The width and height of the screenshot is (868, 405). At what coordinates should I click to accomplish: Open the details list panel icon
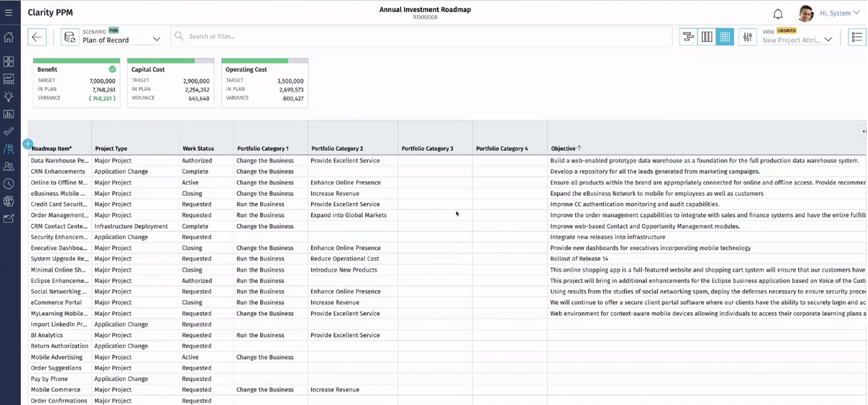tap(857, 37)
